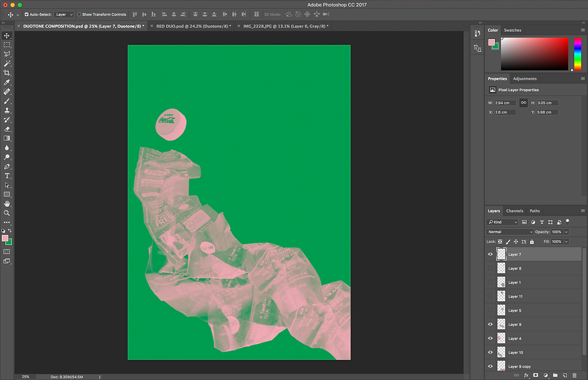Hide Layer 9 visibility eye

(490, 324)
